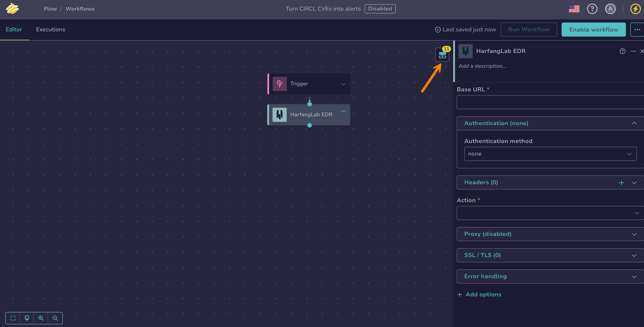Open the HarfangLab EDR node ellipsis menu

[343, 111]
